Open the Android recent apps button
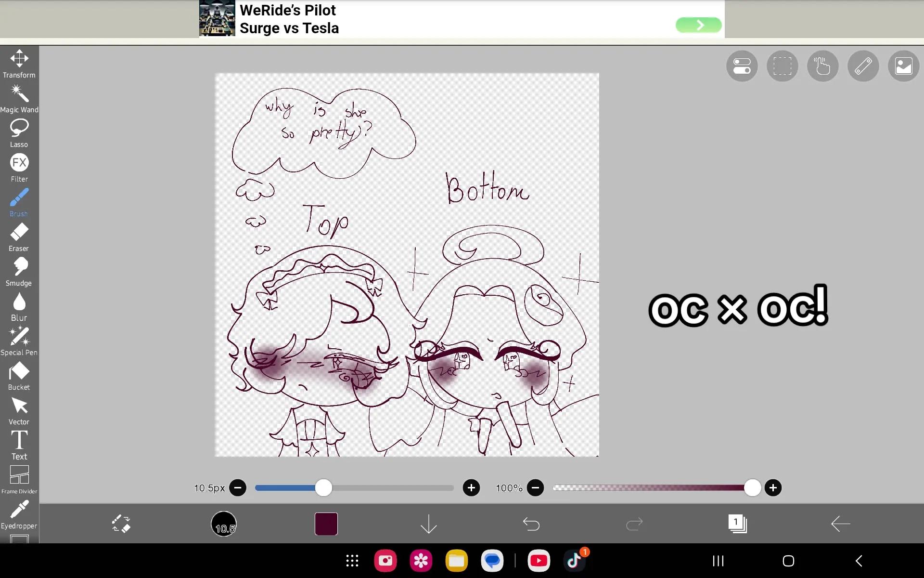The image size is (924, 578). click(718, 561)
